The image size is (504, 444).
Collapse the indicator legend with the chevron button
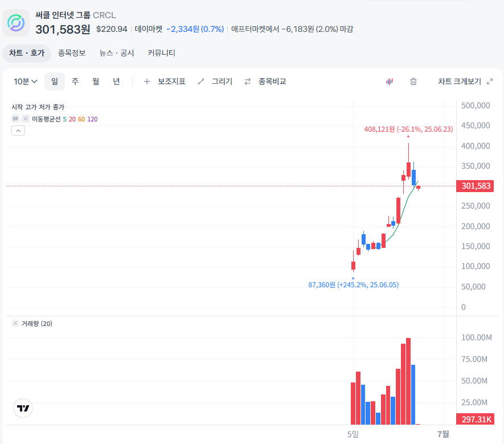click(18, 131)
